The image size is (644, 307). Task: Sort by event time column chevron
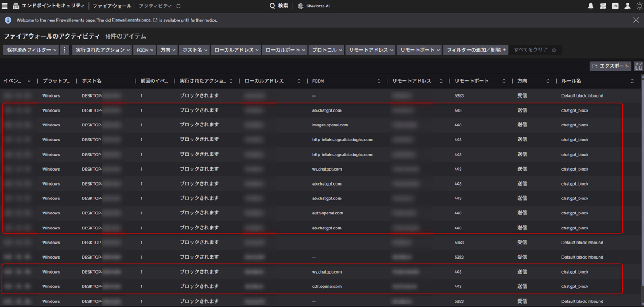pyautogui.click(x=29, y=81)
